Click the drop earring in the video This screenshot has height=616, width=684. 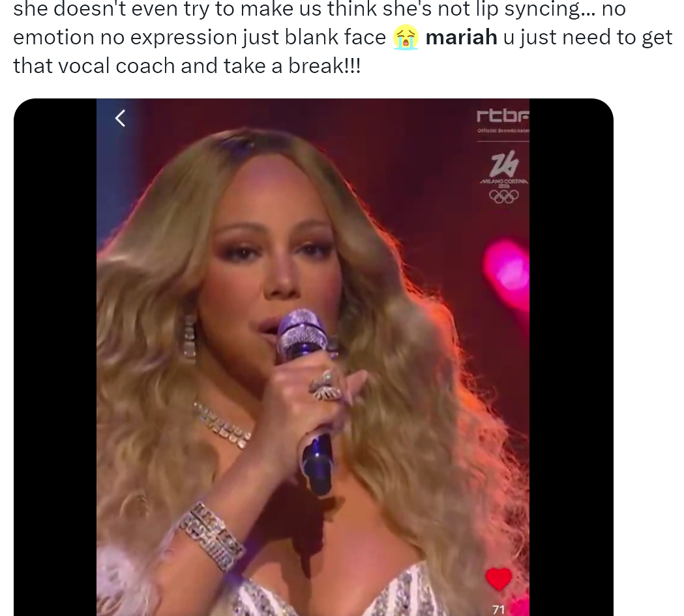(189, 336)
